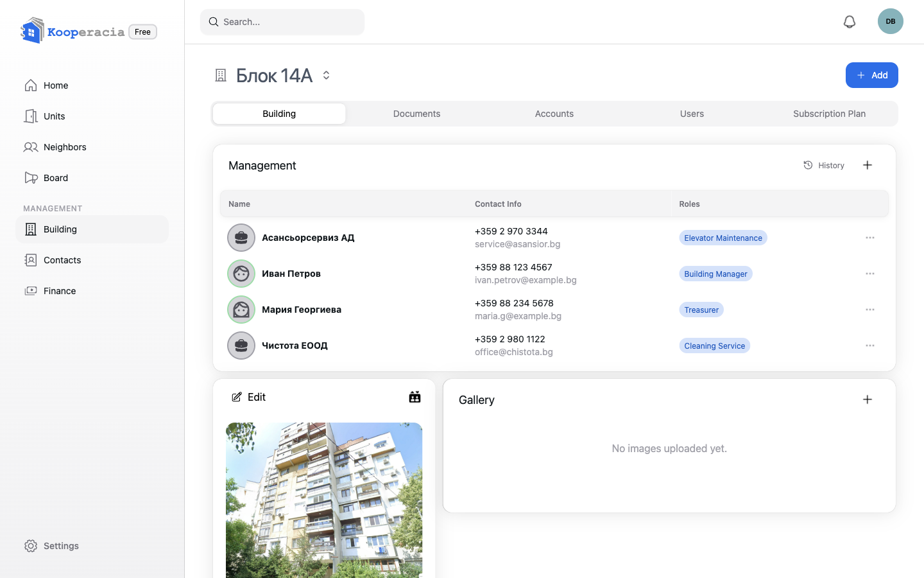
Task: Open options menu for Асансьорсервиз АД
Action: pos(870,238)
